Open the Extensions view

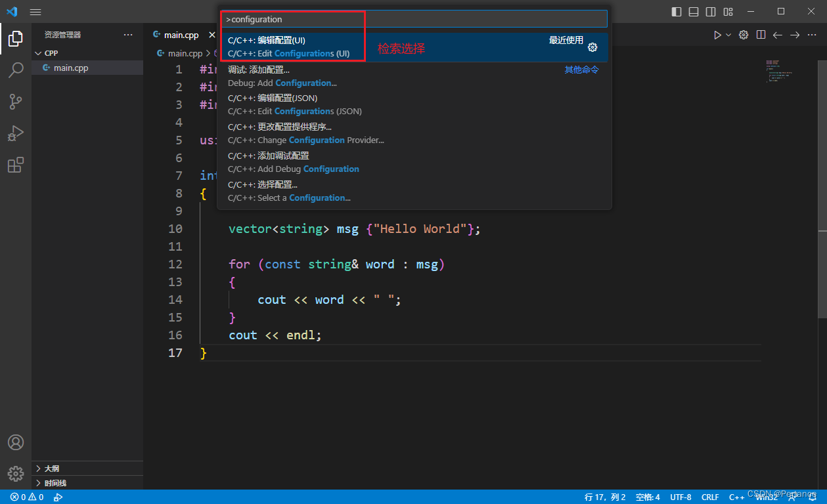pos(16,165)
